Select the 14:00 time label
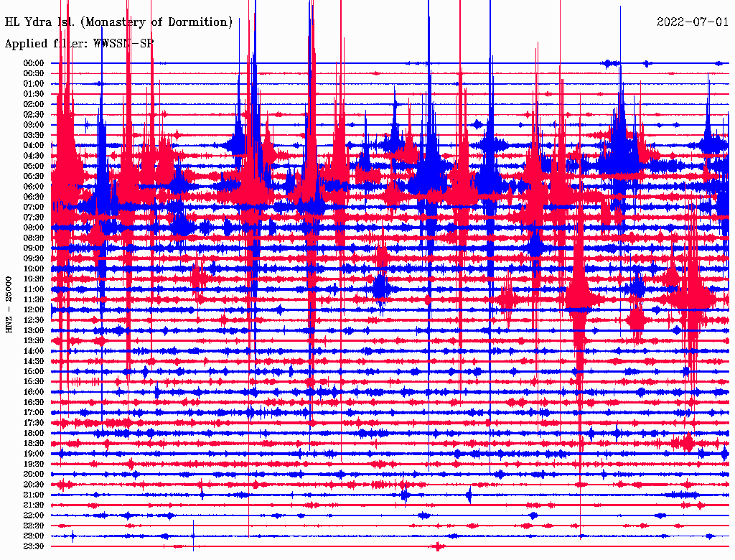The width and height of the screenshot is (735, 560). [x=34, y=351]
